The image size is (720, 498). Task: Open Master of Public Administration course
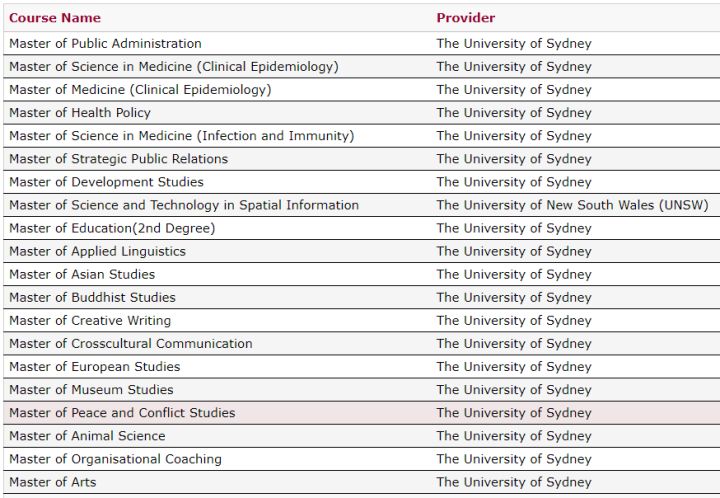click(x=105, y=44)
